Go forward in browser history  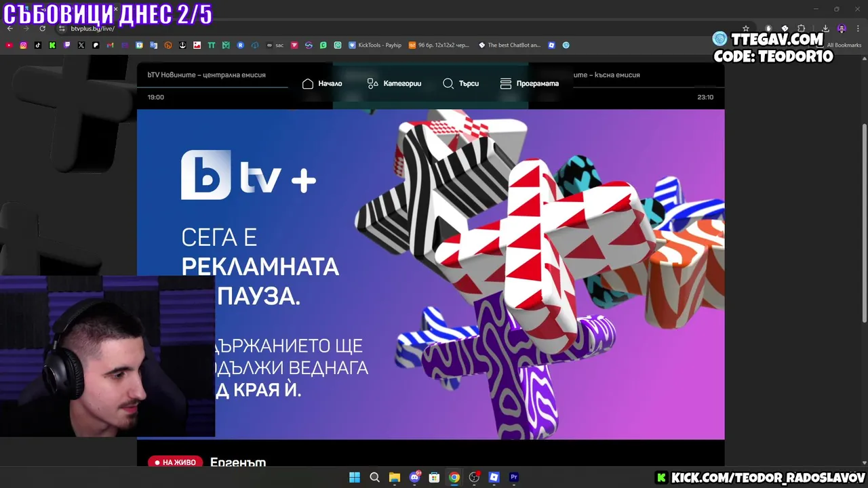(x=26, y=28)
